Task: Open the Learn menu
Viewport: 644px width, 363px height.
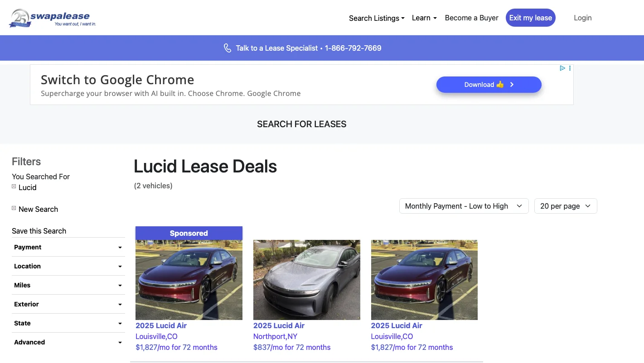Action: 424,18
